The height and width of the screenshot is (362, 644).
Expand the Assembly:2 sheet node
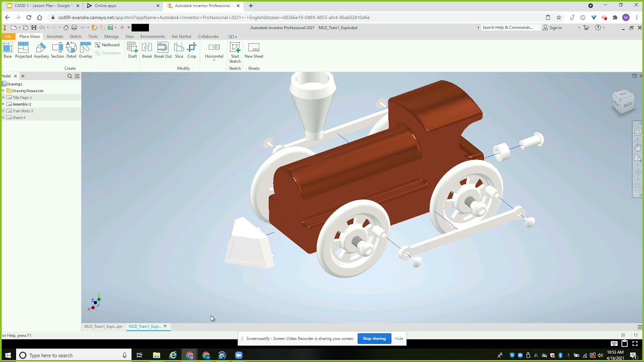click(3, 104)
